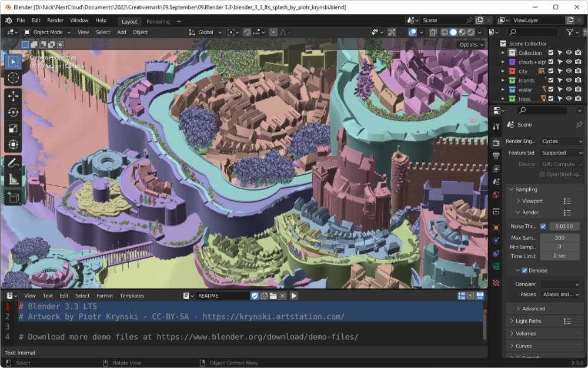Open the Render menu in top bar
Screen dimensions: 588x368
tap(55, 20)
